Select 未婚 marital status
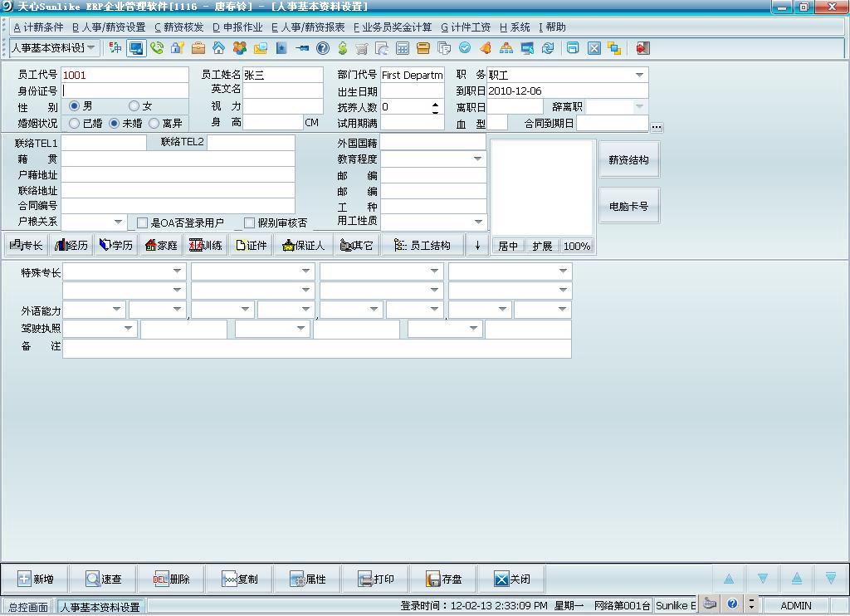This screenshot has height=616, width=850. pyautogui.click(x=114, y=123)
